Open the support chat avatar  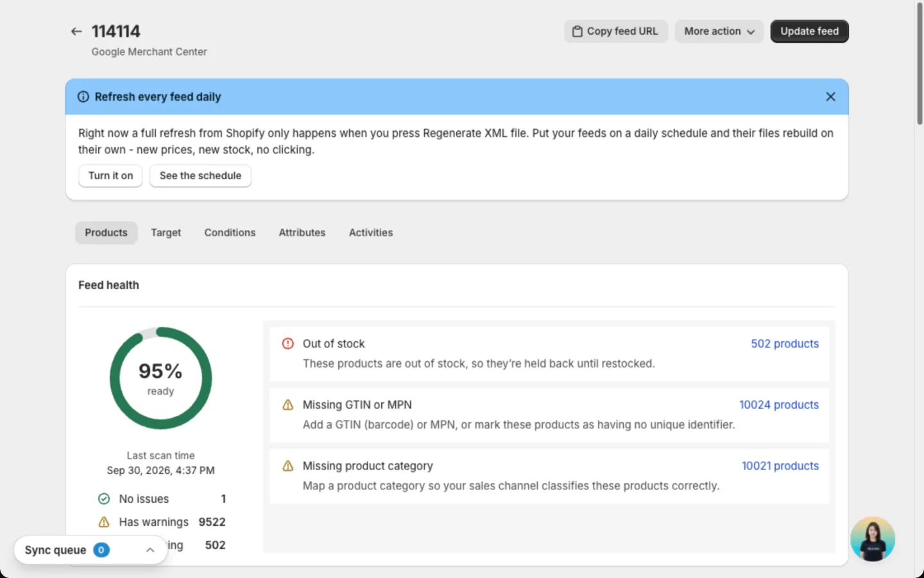(873, 539)
